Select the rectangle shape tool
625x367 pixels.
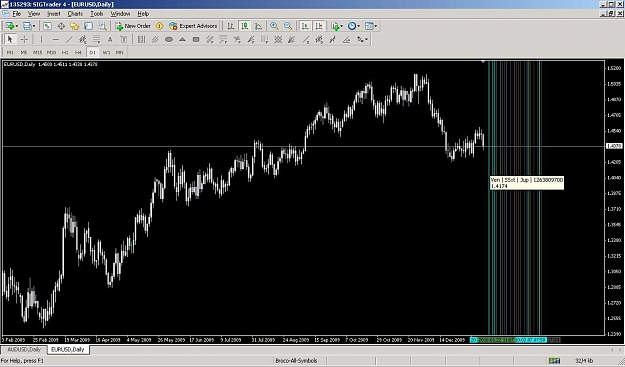(x=196, y=39)
